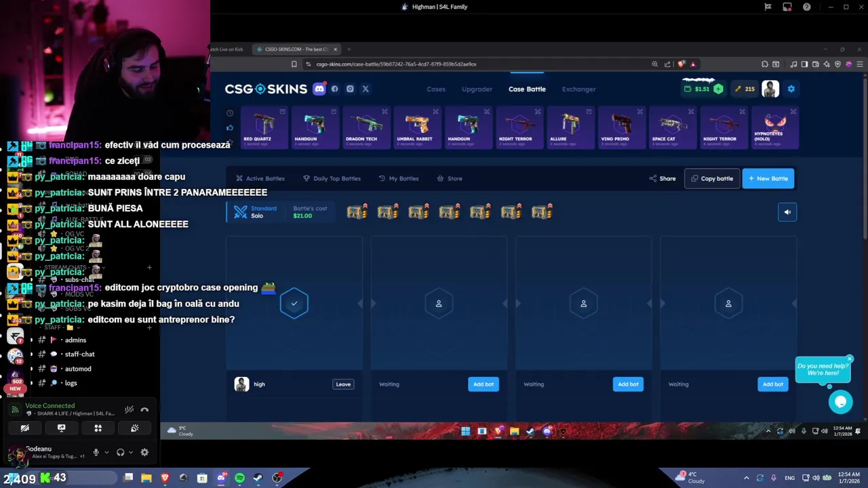This screenshot has width=868, height=488.
Task: Open a new browser tab with plus
Action: click(349, 49)
